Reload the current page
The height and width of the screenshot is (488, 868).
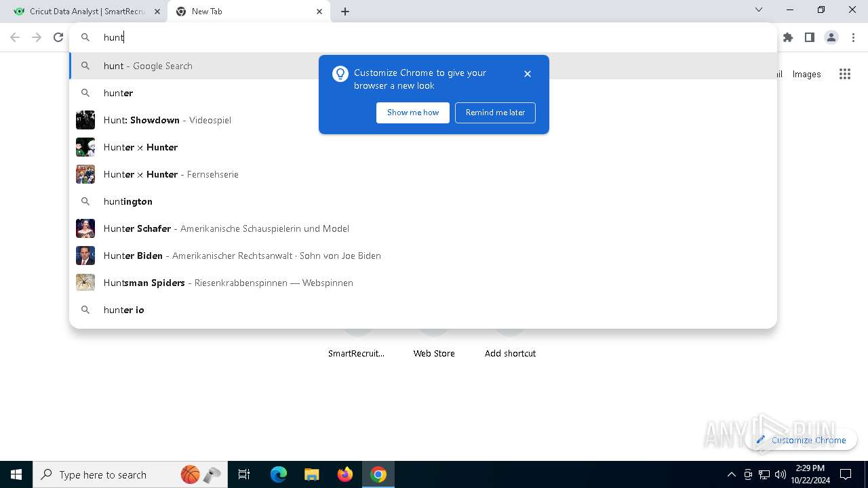click(x=58, y=37)
